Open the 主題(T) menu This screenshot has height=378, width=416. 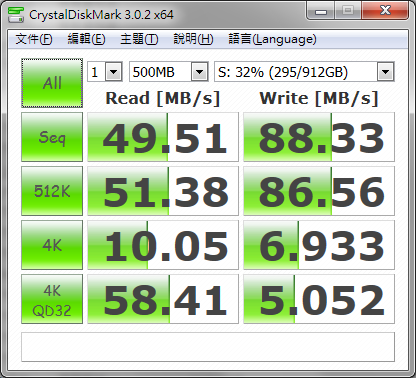pyautogui.click(x=139, y=39)
